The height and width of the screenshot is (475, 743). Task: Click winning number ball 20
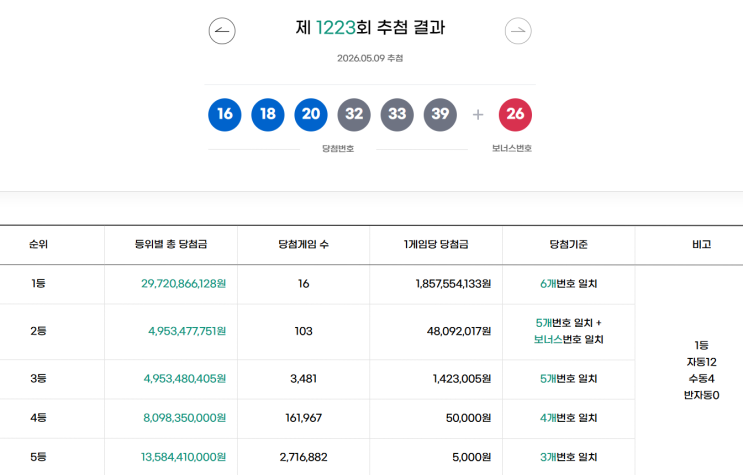click(x=311, y=114)
